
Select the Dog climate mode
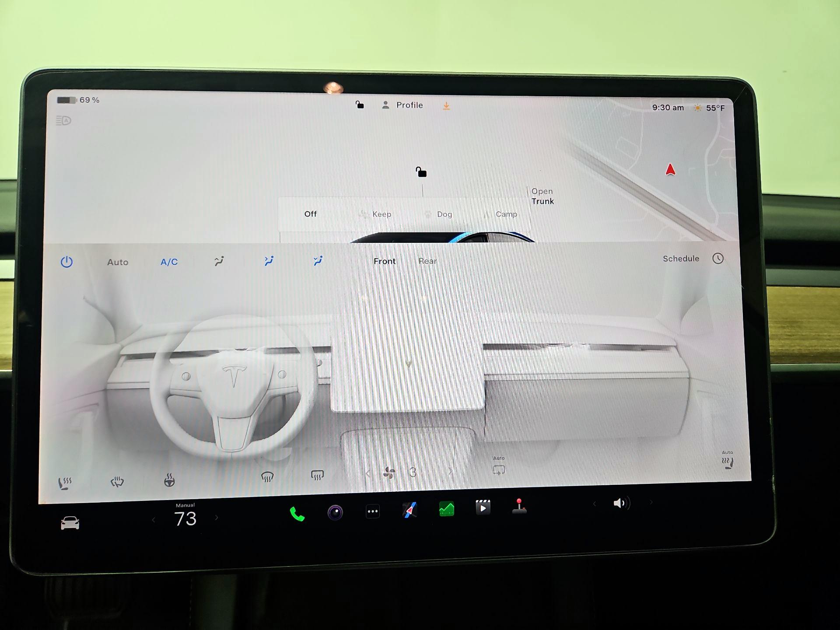(x=443, y=214)
